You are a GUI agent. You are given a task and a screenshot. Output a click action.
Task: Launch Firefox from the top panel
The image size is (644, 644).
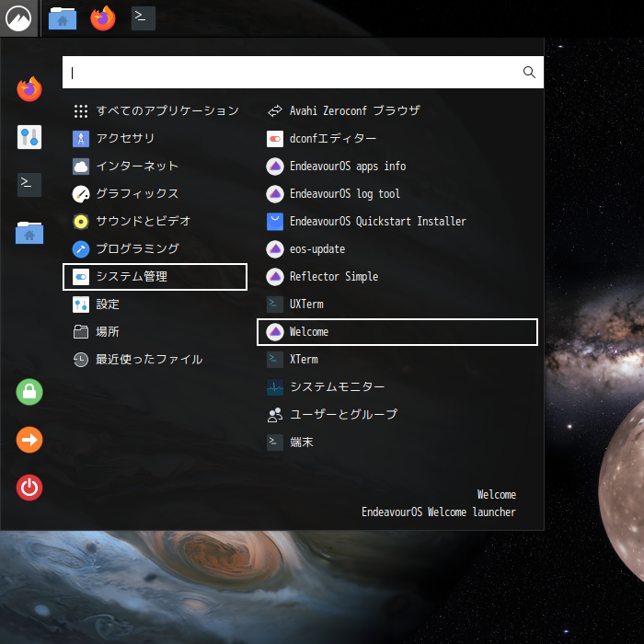click(103, 18)
